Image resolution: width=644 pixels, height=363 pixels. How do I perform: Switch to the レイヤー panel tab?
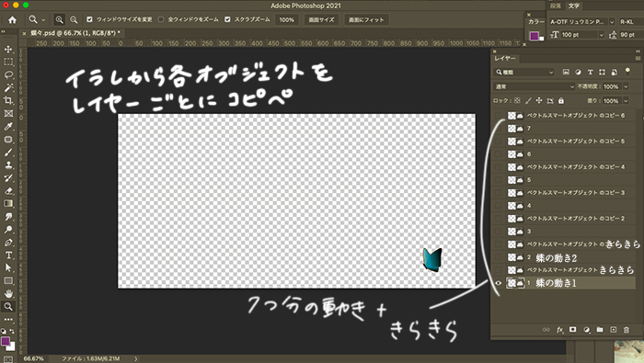point(505,59)
